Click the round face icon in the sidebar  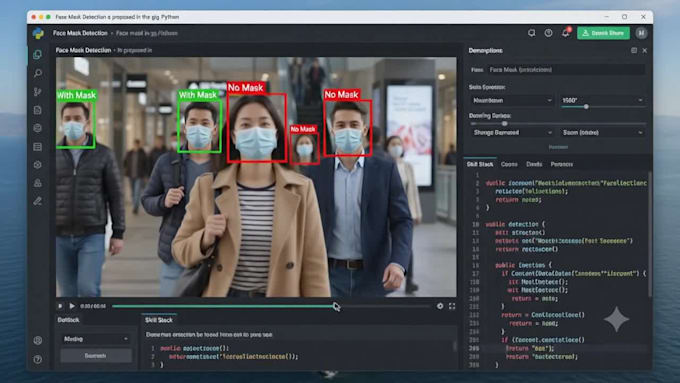pos(38,128)
